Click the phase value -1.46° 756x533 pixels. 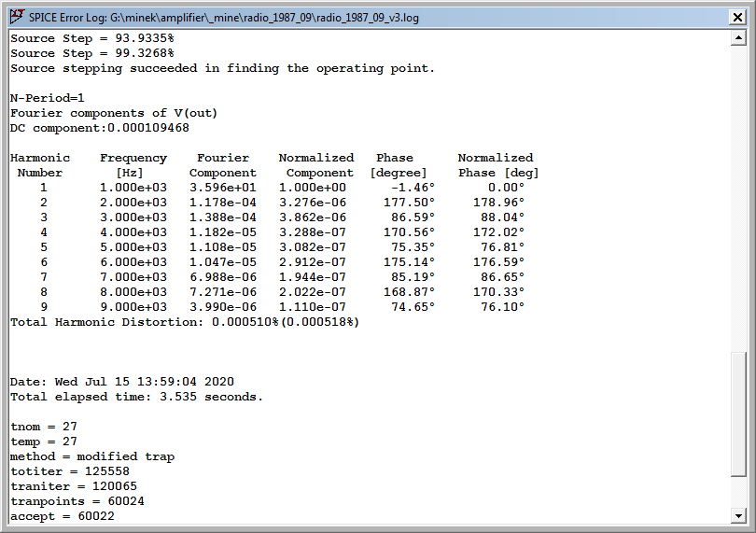click(413, 189)
